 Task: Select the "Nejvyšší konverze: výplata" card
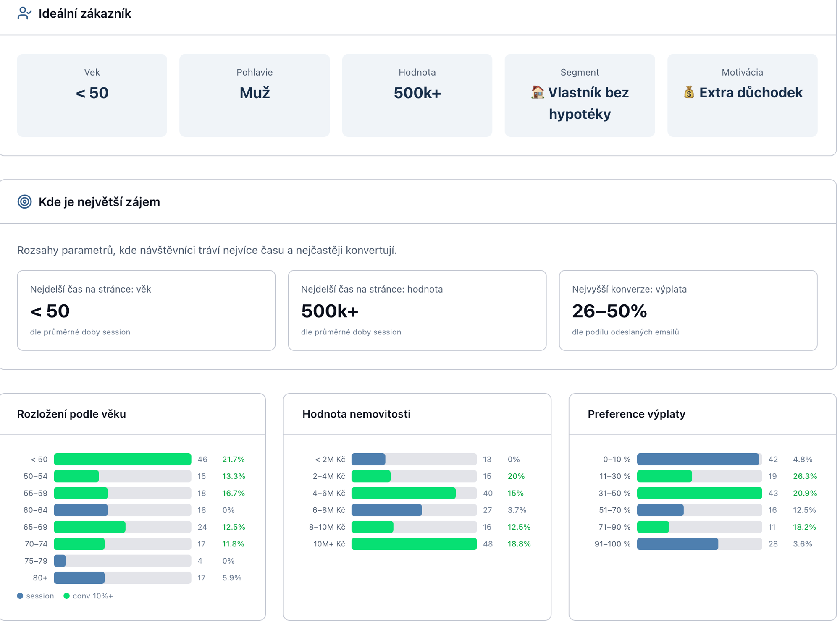coord(688,311)
